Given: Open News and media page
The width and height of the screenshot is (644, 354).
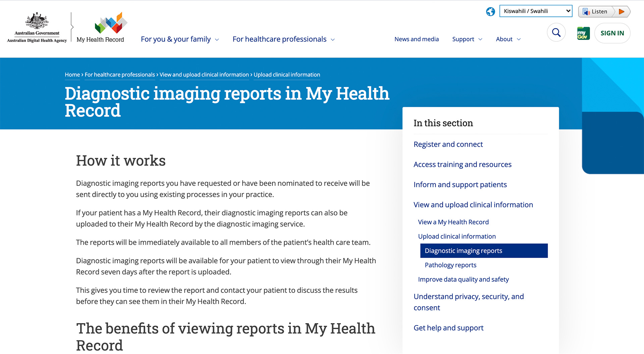Looking at the screenshot, I should 417,39.
